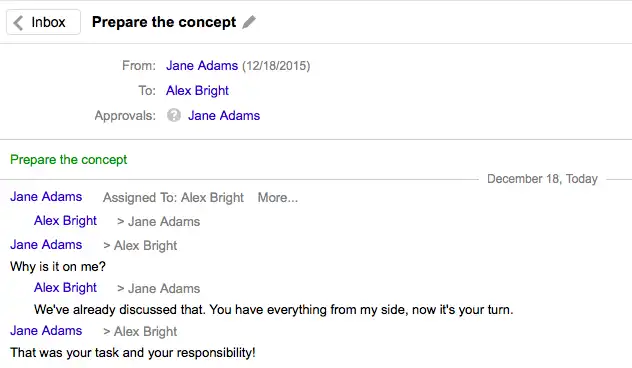This screenshot has width=632, height=368.
Task: Click Jane Adams above 'Why is it on me?'
Action: [x=46, y=245]
